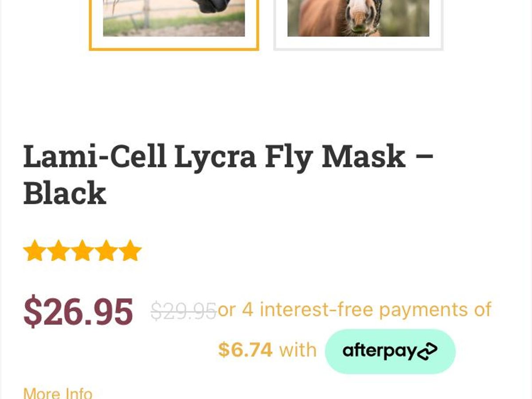The image size is (532, 399).
Task: Click the crossed-out $29.95 original price
Action: 183,311
